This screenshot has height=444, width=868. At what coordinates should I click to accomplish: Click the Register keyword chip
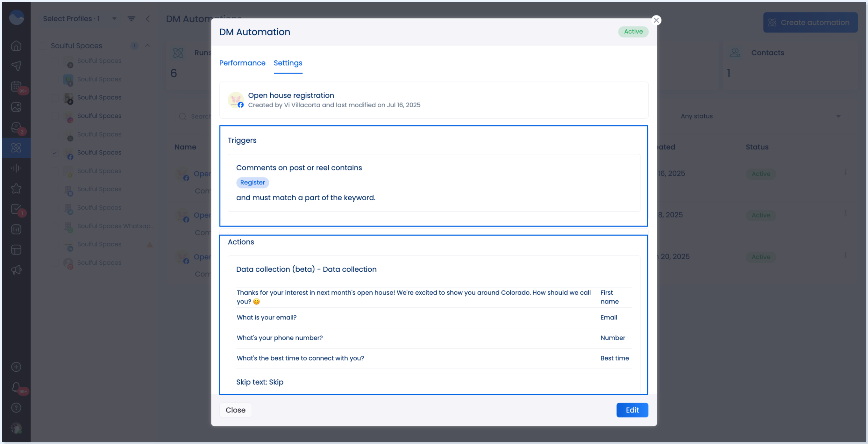click(253, 183)
